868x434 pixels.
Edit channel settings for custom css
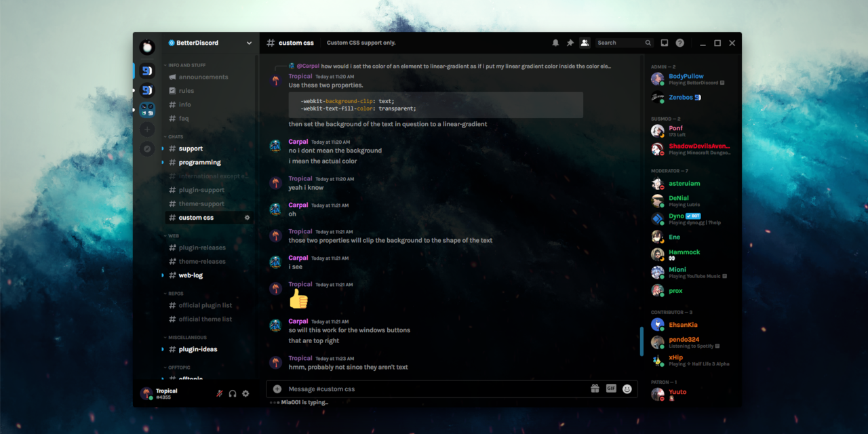247,217
